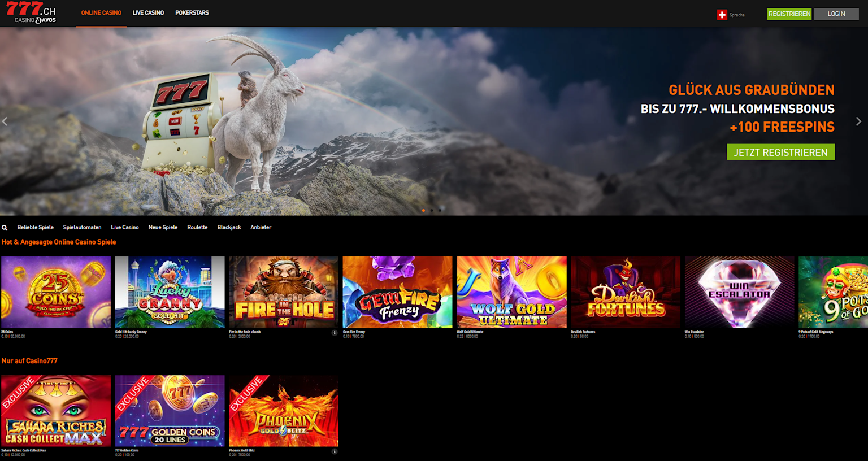Click the +100 Freespins banner text

pyautogui.click(x=782, y=127)
